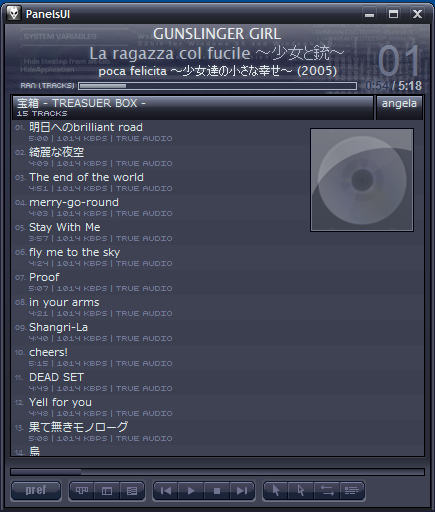Switch to the two-pane layout icon
Image resolution: width=435 pixels, height=512 pixels.
click(x=107, y=491)
